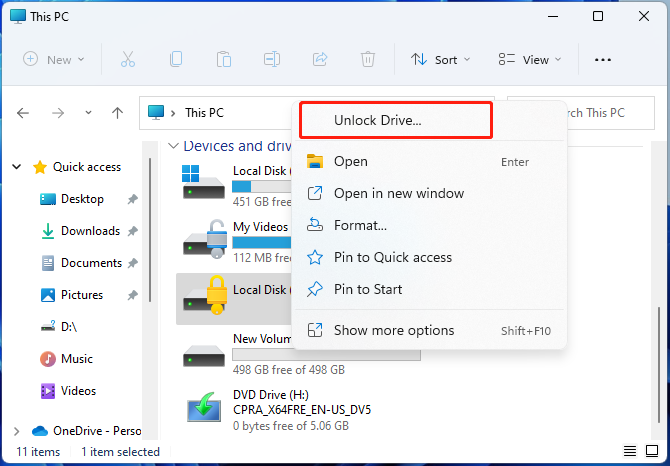The height and width of the screenshot is (466, 670).
Task: Select Unlock Drive... in context menu
Action: coord(396,120)
